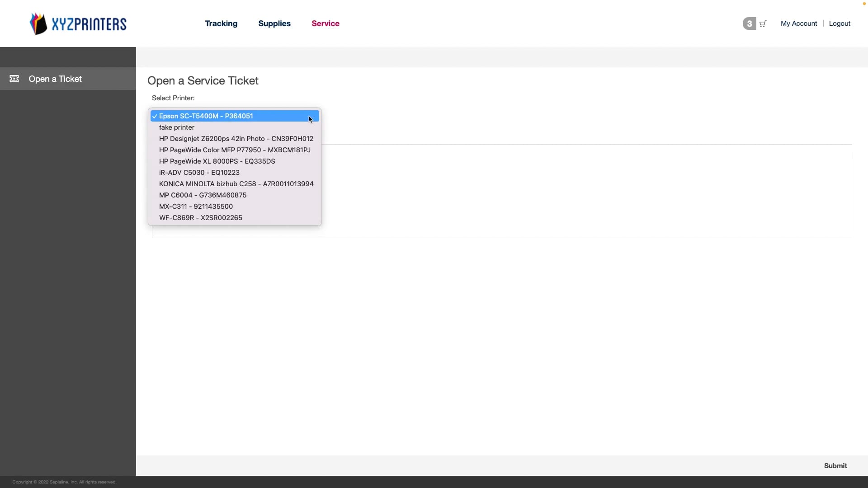The image size is (868, 488).
Task: Click the ticket icon next to Open a Ticket
Action: 14,78
